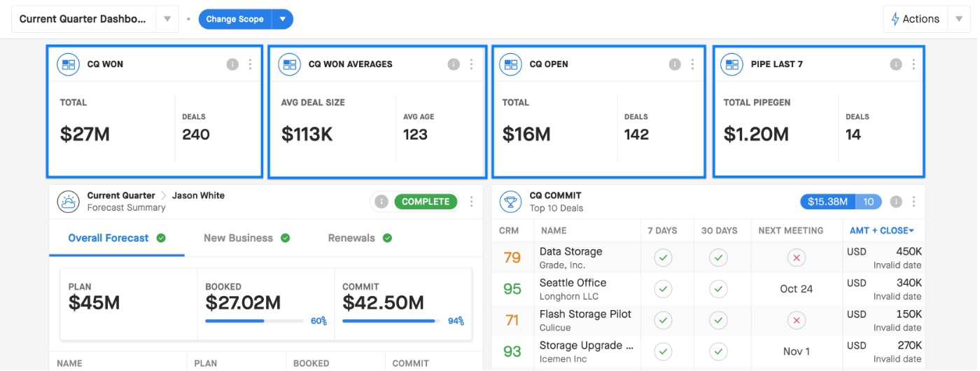The image size is (980, 371).
Task: Open the Seattle Office deal
Action: click(x=708, y=288)
